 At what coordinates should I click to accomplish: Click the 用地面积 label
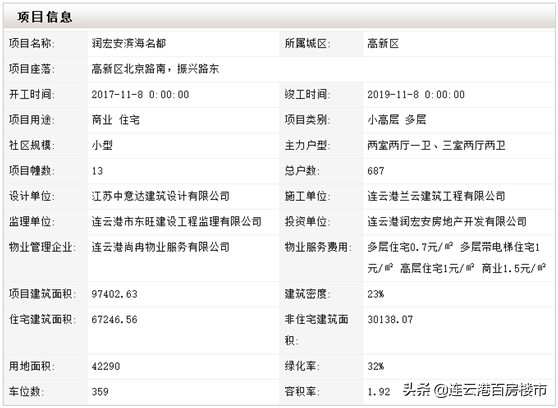point(32,366)
